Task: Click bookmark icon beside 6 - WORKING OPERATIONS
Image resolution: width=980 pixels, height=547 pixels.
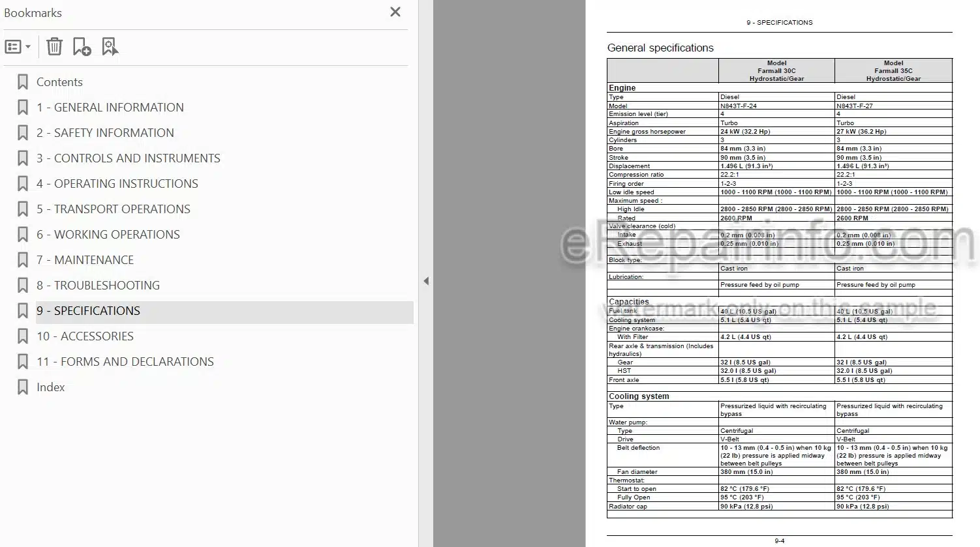Action: click(x=23, y=235)
